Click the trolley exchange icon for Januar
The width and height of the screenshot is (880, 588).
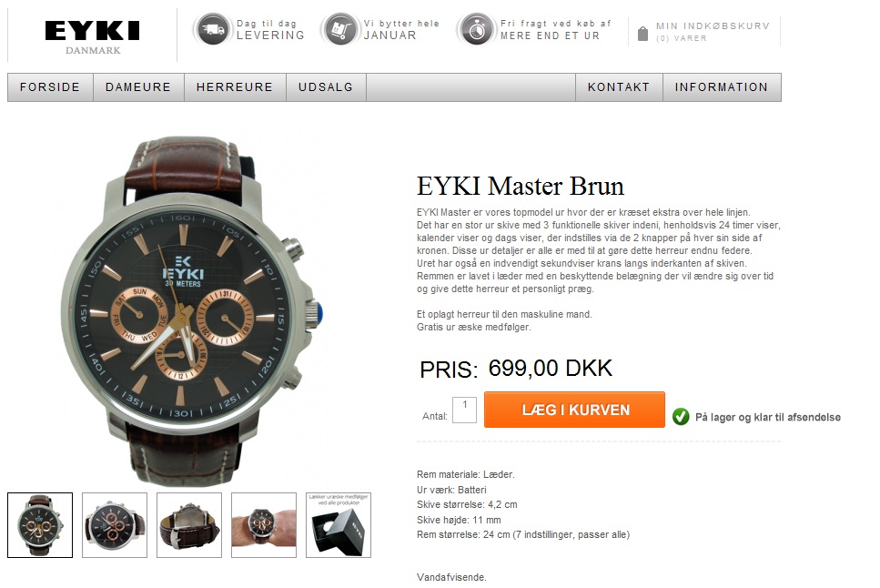tap(340, 29)
